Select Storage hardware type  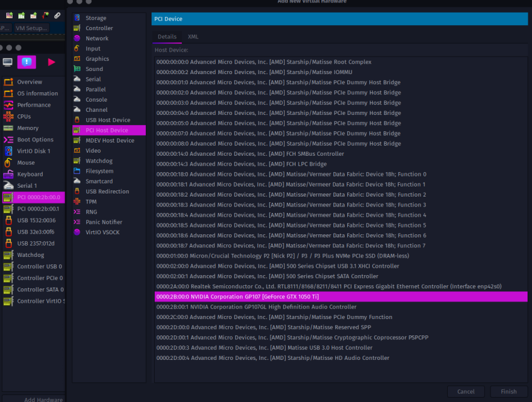109,18
